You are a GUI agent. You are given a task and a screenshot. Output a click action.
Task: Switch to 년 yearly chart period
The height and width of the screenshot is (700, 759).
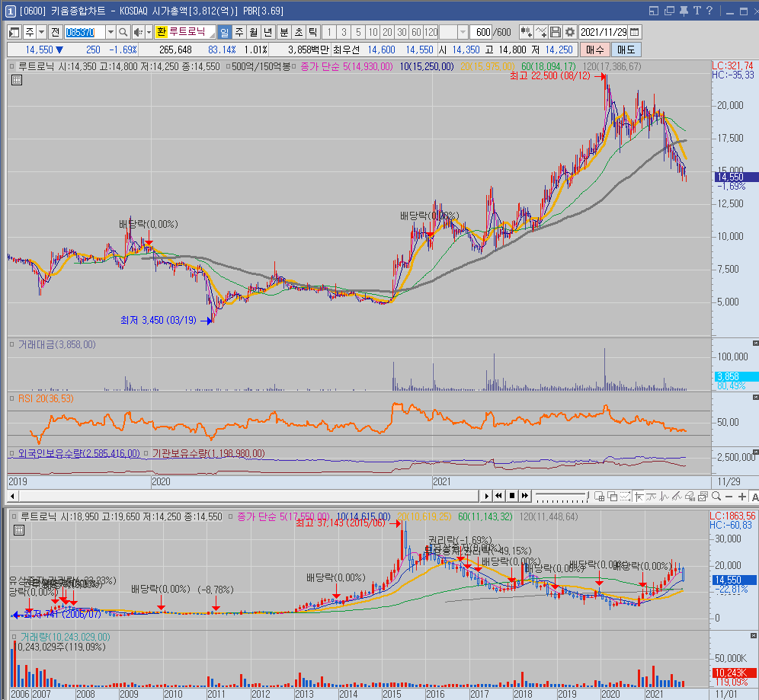pyautogui.click(x=268, y=32)
